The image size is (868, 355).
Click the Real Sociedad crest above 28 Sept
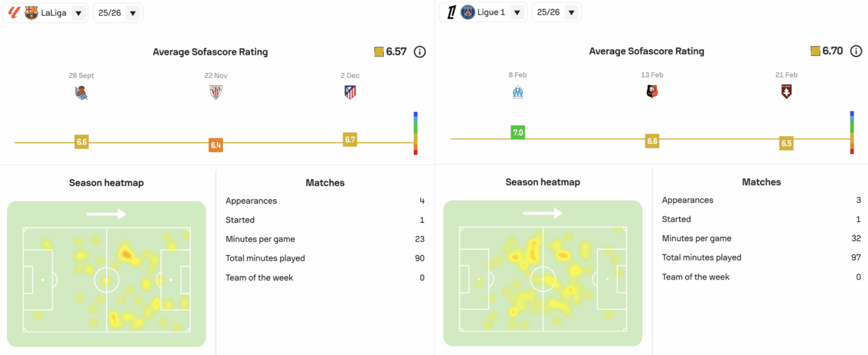(81, 92)
